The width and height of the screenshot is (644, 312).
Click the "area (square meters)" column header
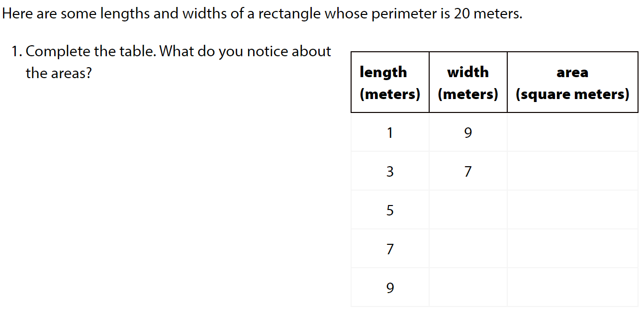(572, 83)
